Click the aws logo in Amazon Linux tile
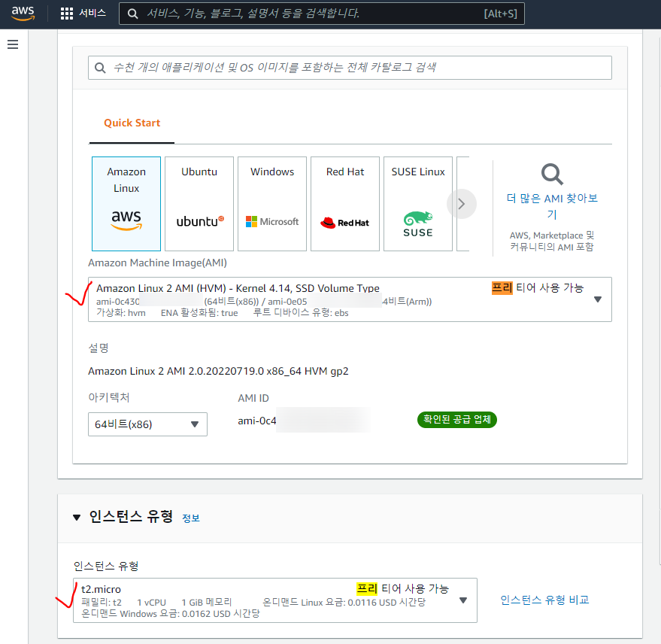This screenshot has height=644, width=661. coord(126,220)
